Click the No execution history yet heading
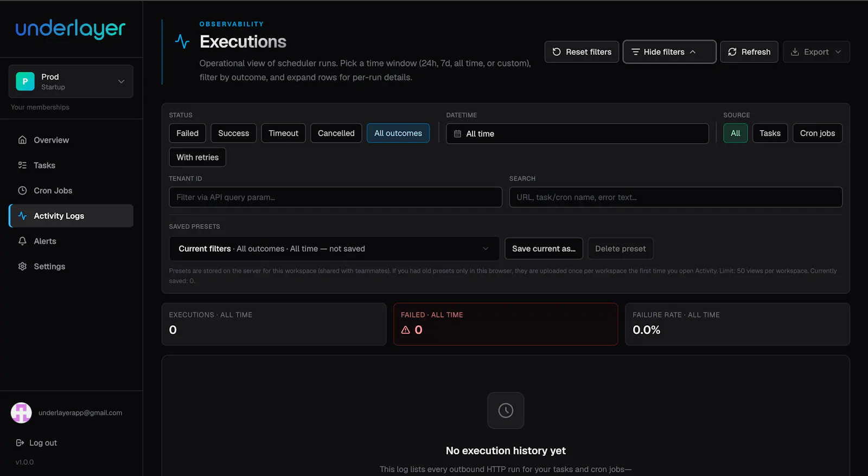Viewport: 868px width, 476px height. pyautogui.click(x=506, y=451)
